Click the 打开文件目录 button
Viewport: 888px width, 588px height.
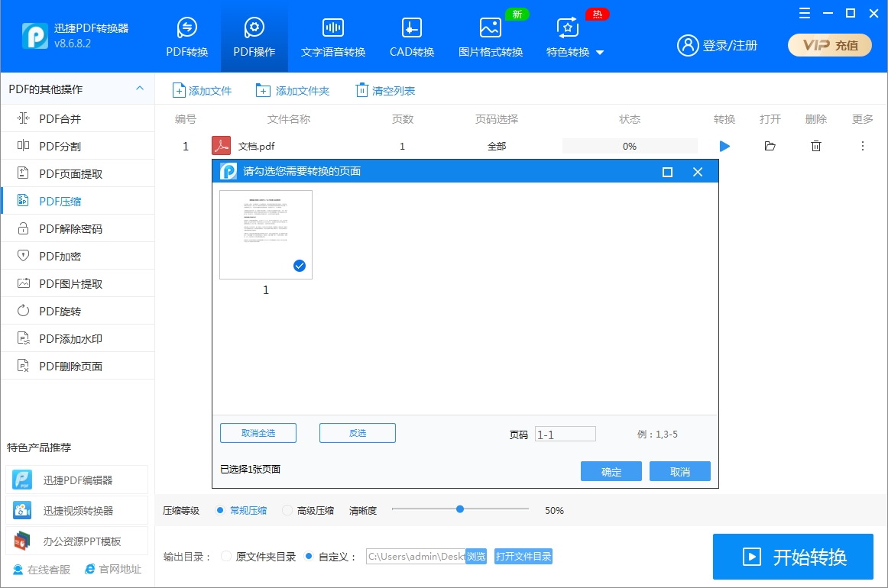[x=523, y=556]
